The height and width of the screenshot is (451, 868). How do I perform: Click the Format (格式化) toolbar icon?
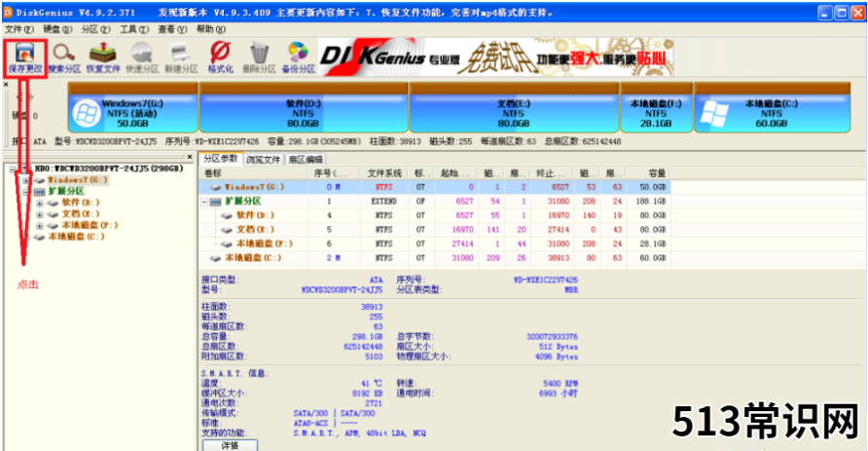(x=220, y=57)
